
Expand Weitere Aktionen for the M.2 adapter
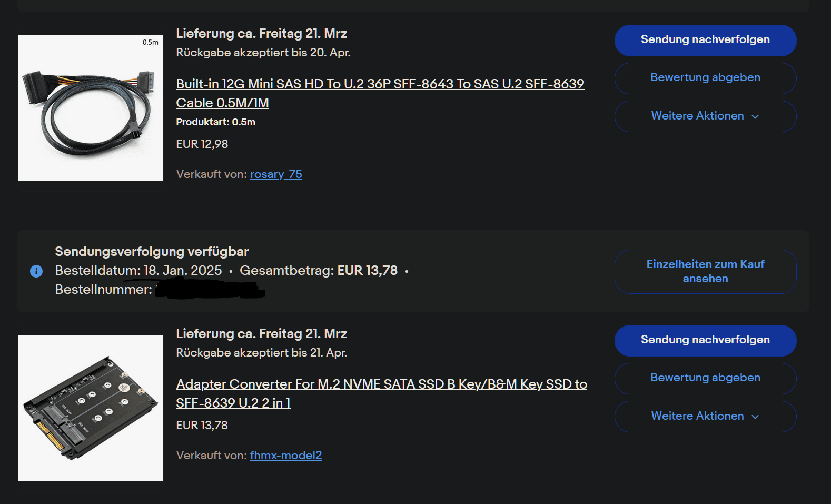click(x=705, y=416)
